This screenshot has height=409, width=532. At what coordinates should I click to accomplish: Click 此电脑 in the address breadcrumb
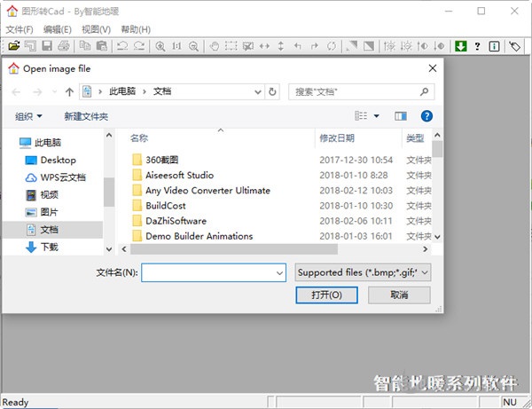(x=122, y=91)
